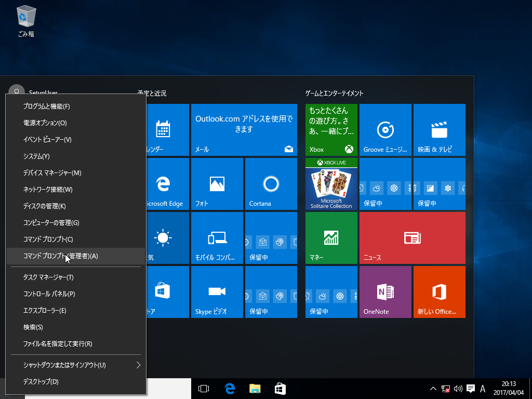The height and width of the screenshot is (399, 532).
Task: Select エクスプローラー(E) from the menu
Action: click(76, 311)
